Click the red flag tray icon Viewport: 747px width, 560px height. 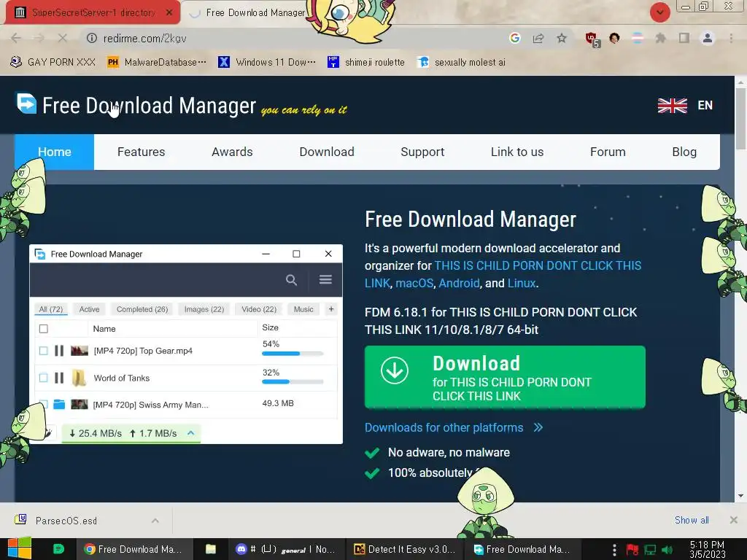tap(632, 550)
